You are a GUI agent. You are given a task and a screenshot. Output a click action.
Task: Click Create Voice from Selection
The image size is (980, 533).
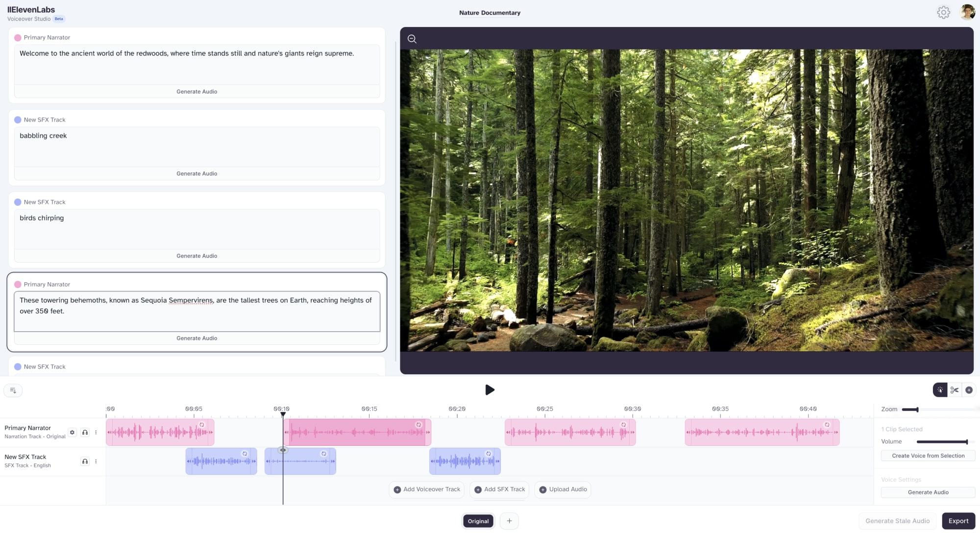click(x=928, y=456)
